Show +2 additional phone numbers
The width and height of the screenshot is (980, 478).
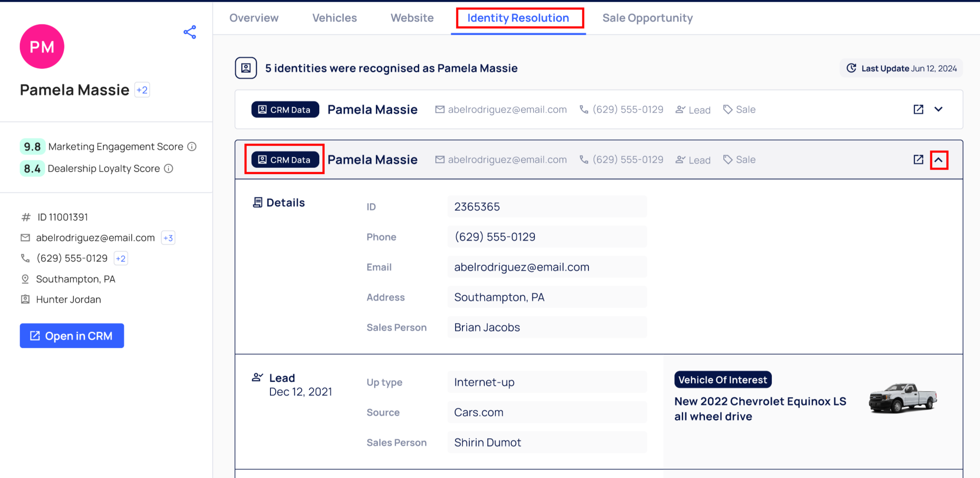tap(121, 258)
